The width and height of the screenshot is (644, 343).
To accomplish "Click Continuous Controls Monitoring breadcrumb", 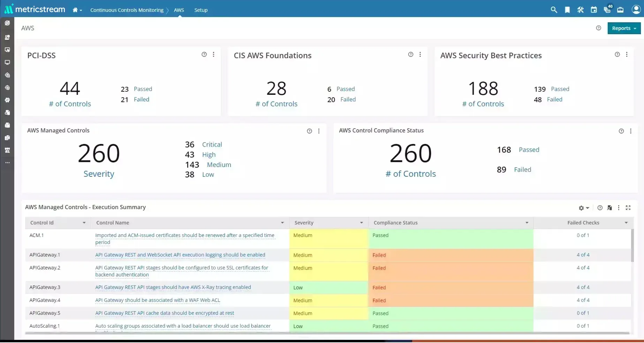I will 127,10.
